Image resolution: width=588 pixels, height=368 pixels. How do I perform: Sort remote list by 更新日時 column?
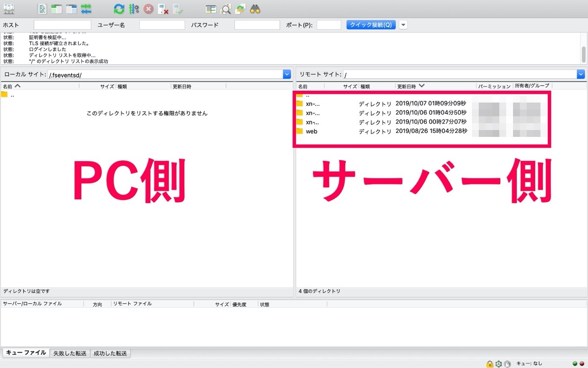(436, 86)
